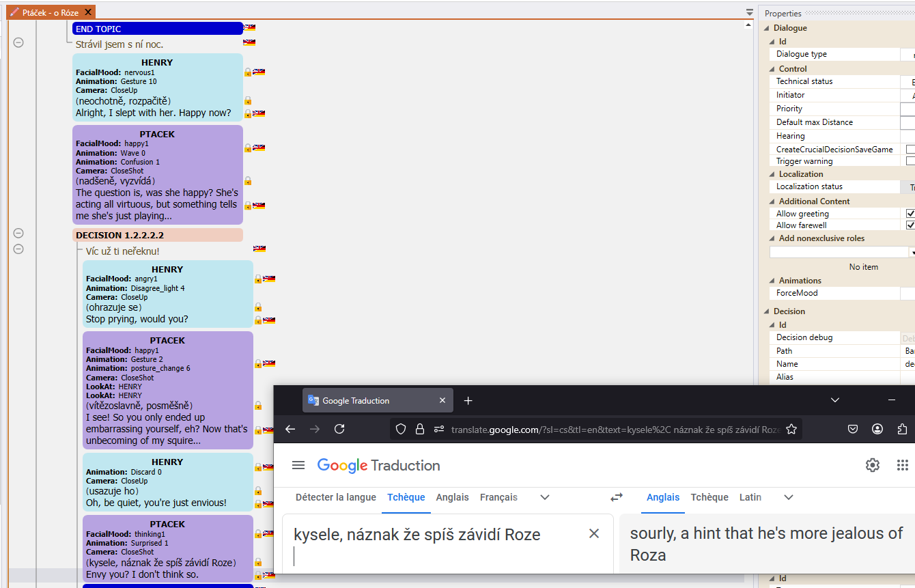Screen dimensions: 915x588
Task: Bookmark the page with the star icon
Action: point(791,429)
